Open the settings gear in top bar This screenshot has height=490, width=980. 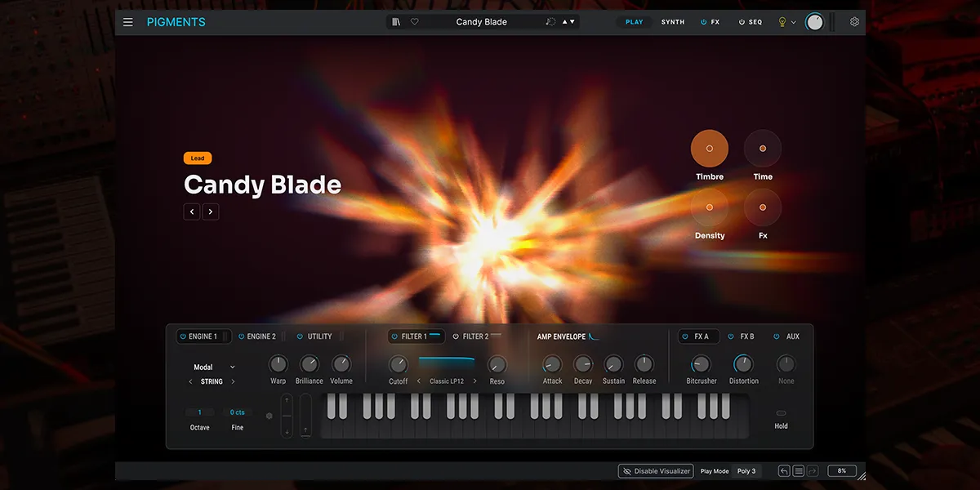854,22
